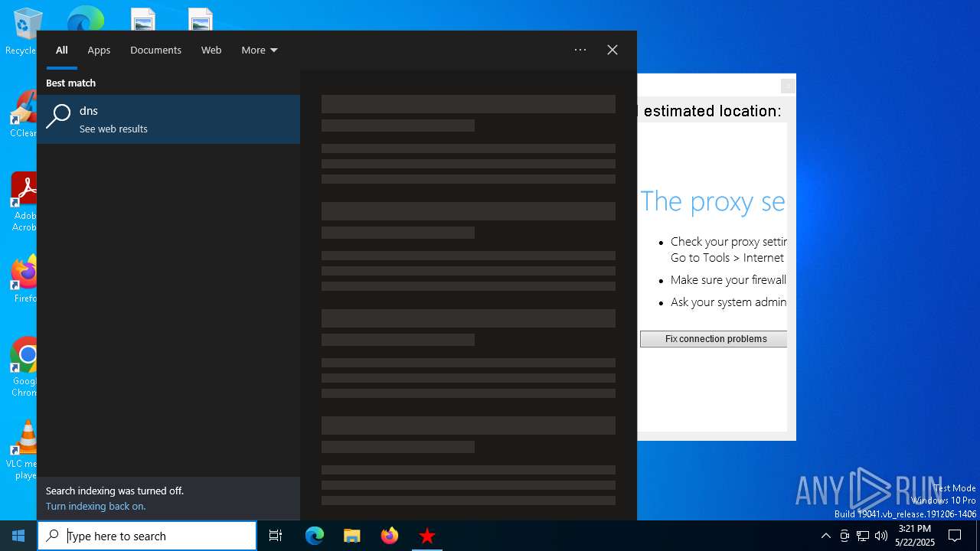Switch to the Documents search tab
Screen dimensions: 980x551
(x=155, y=51)
